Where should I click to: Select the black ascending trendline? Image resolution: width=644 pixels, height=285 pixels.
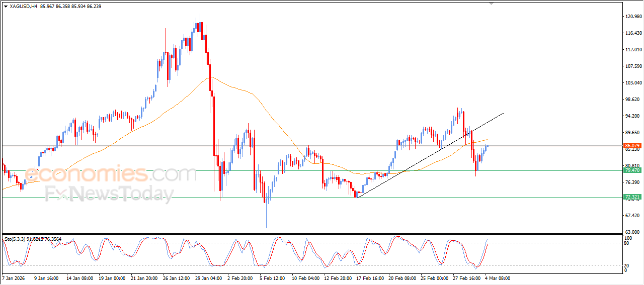point(430,155)
